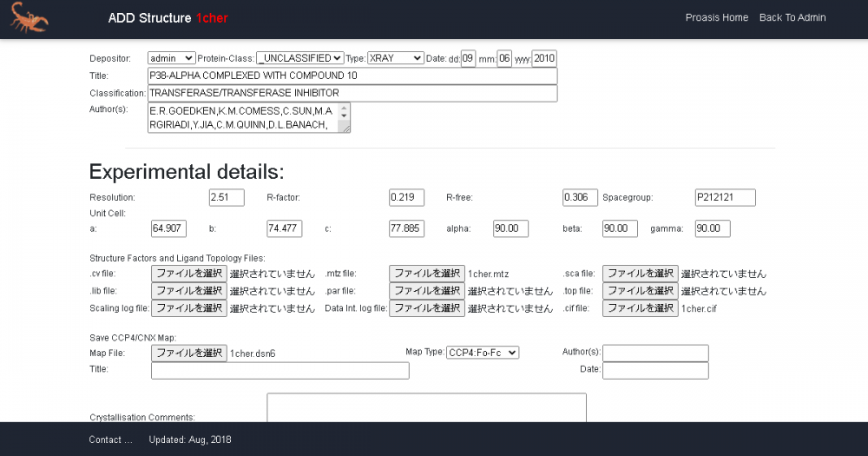Click the Contact link in footer

click(x=110, y=439)
